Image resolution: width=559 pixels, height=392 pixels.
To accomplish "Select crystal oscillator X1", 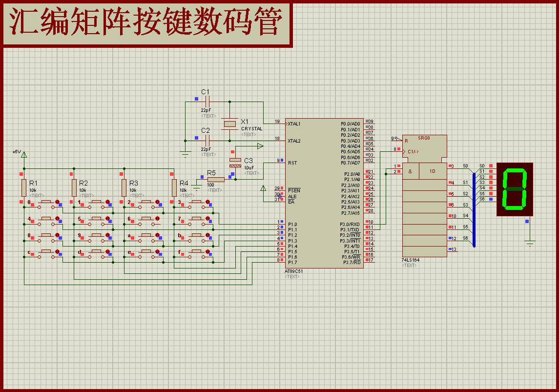I will [229, 124].
